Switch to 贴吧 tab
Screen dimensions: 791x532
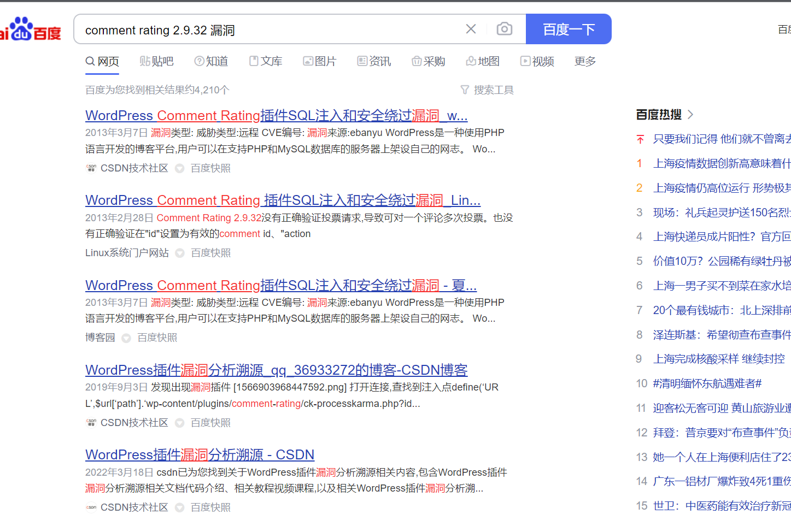[156, 61]
